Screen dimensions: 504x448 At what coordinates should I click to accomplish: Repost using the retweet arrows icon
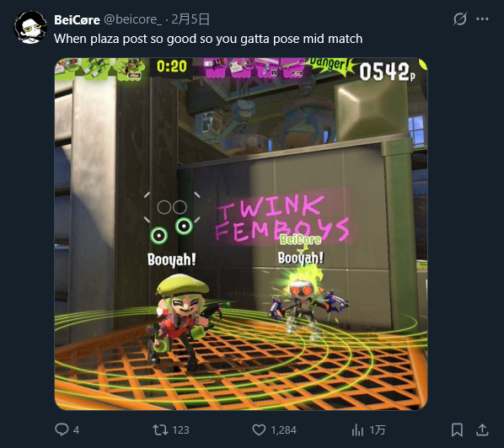[x=160, y=429]
